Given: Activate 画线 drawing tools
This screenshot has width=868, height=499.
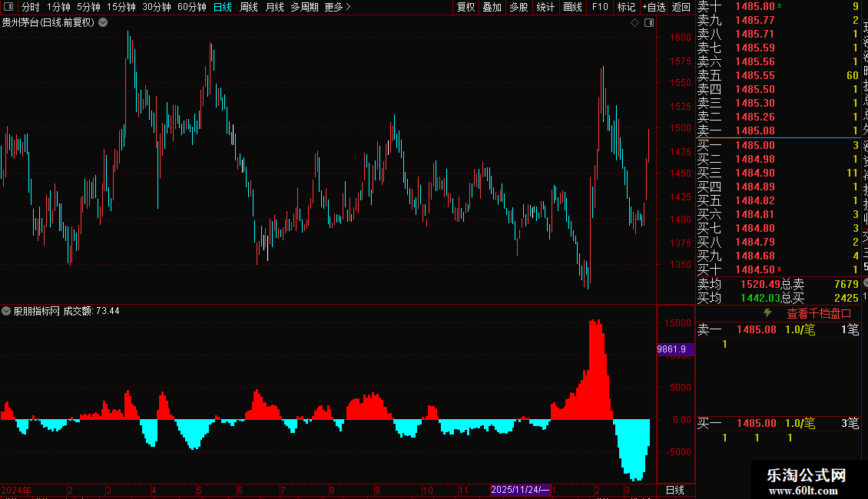Looking at the screenshot, I should [572, 7].
